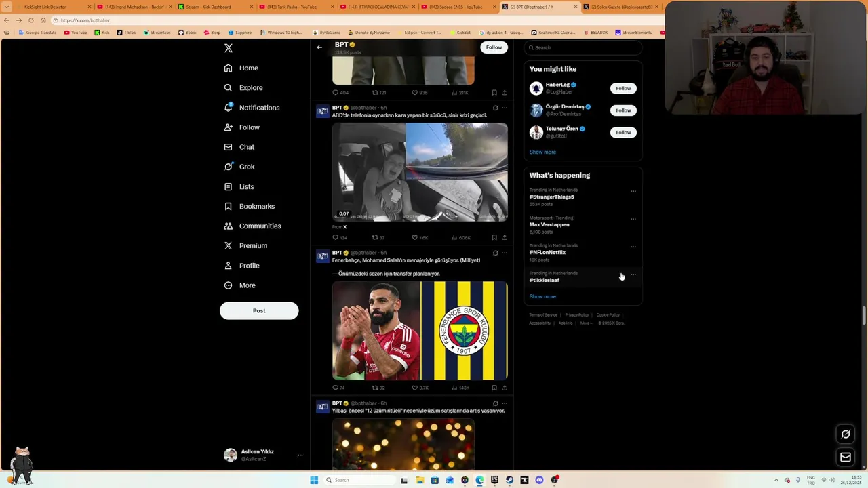
Task: Open the floating Grok button
Action: tap(846, 434)
